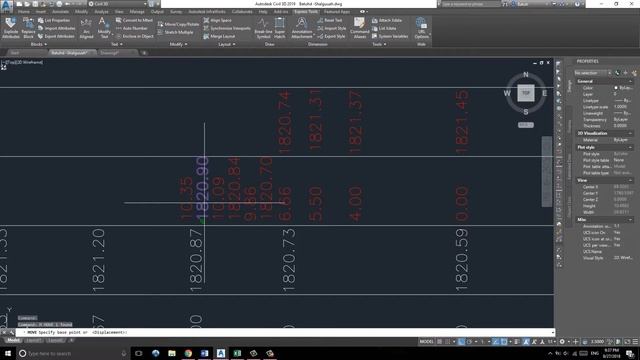Toggle lineweight display in status bar
The image size is (640, 360).
pos(517,342)
